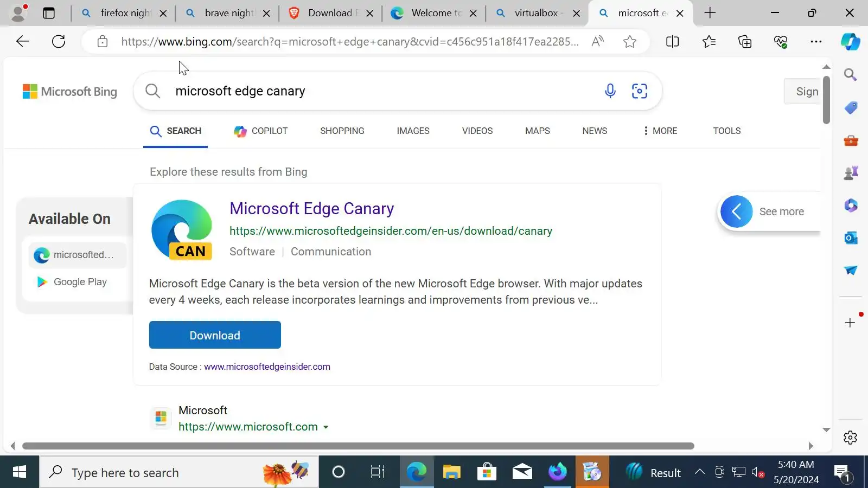868x488 pixels.
Task: Customize sidebar with the plus icon
Action: click(x=850, y=323)
